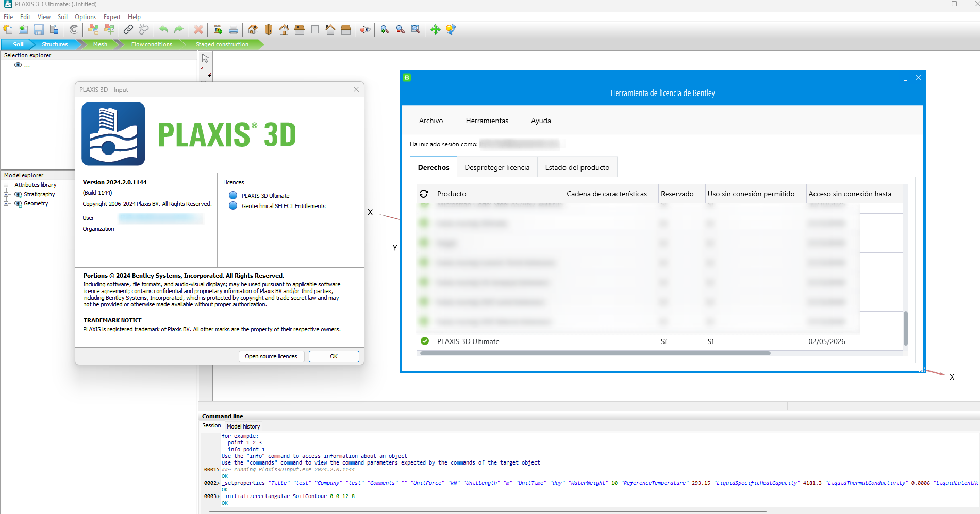Click the vertical scrollbar in licence table
The height and width of the screenshot is (514, 980).
(x=906, y=329)
